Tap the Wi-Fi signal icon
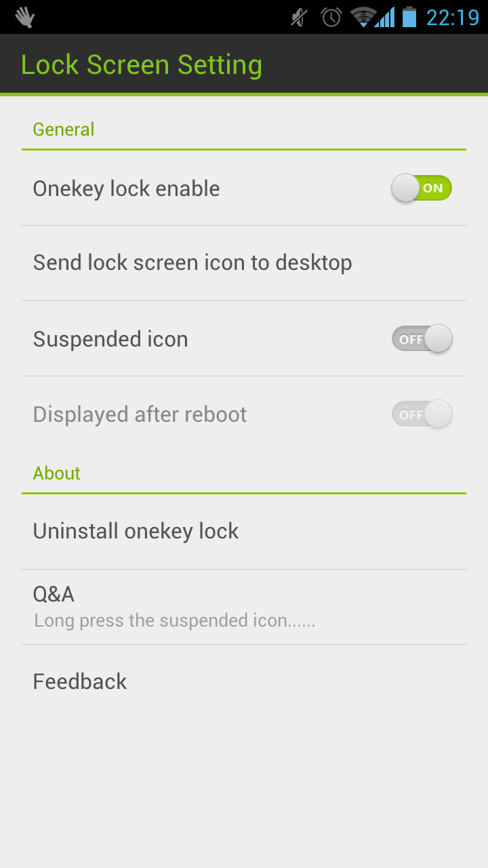488x868 pixels. 363,17
